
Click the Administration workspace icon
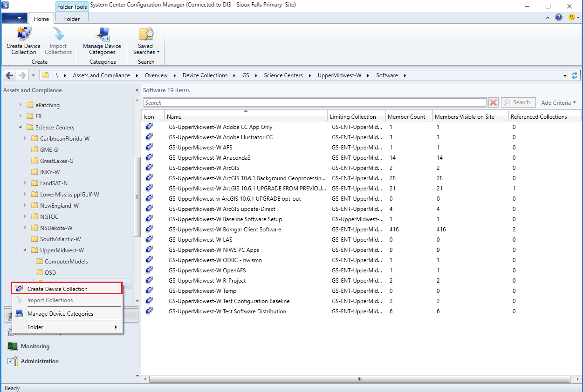(x=13, y=361)
